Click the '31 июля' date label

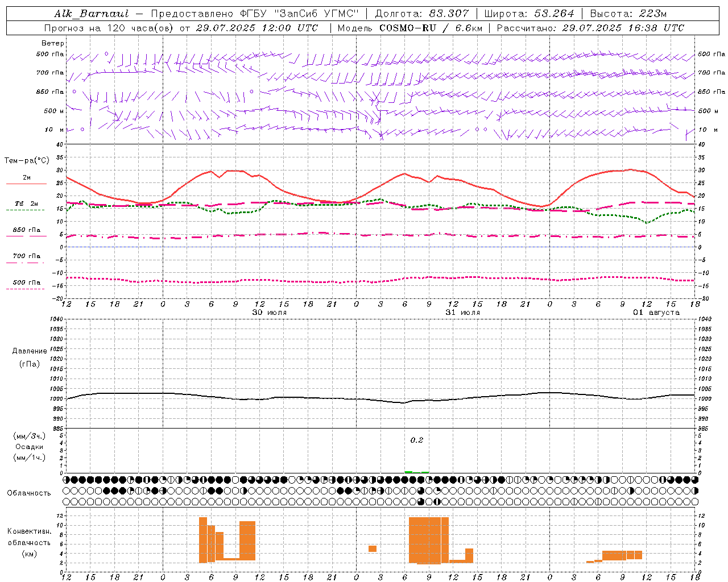pyautogui.click(x=463, y=313)
